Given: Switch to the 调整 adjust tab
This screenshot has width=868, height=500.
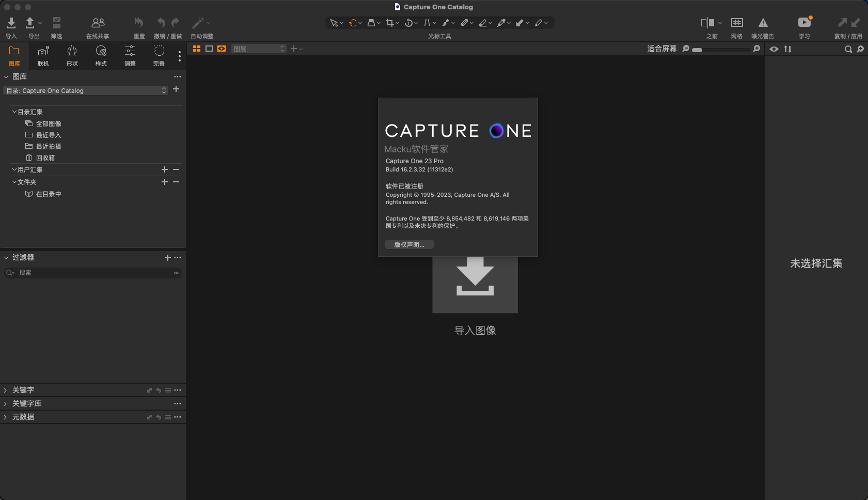Looking at the screenshot, I should click(130, 56).
